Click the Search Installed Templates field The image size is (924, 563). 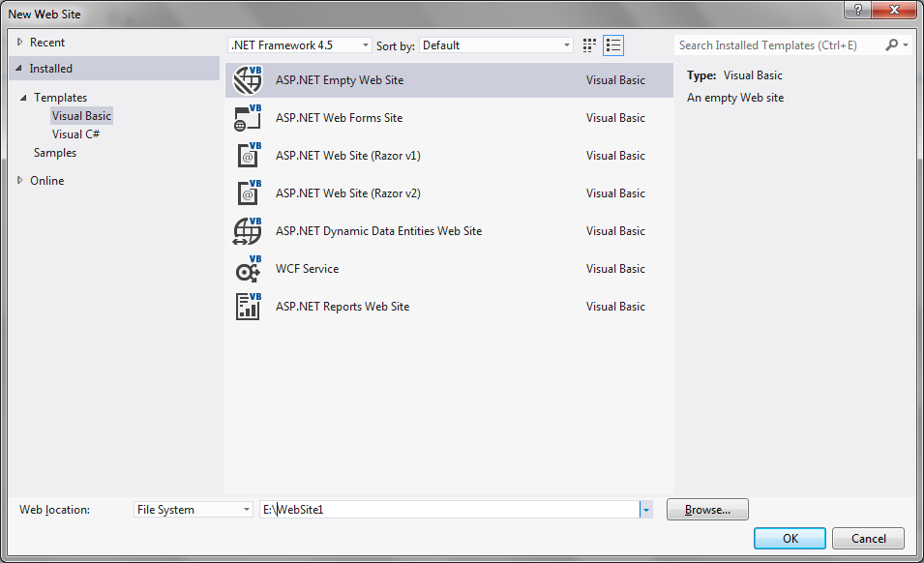coord(778,45)
